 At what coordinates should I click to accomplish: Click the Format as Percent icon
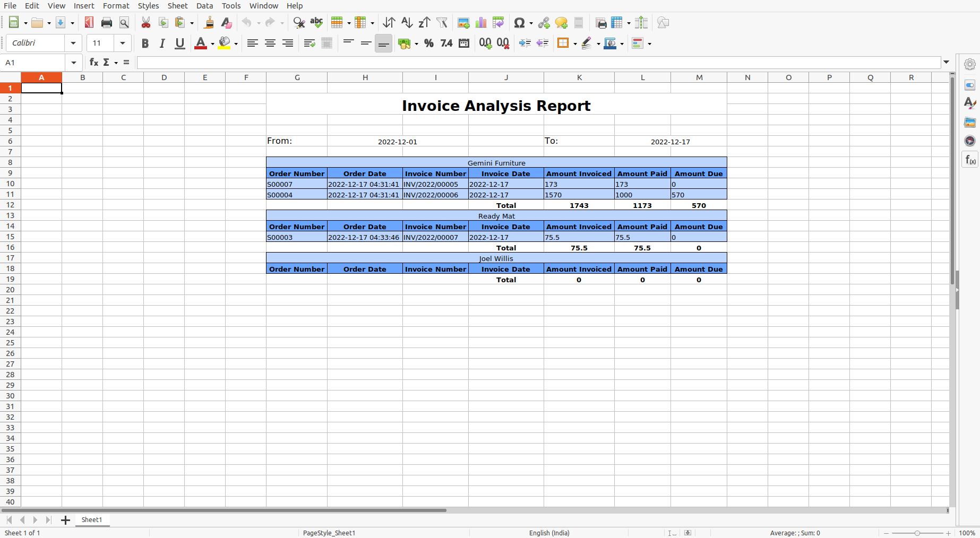[429, 44]
